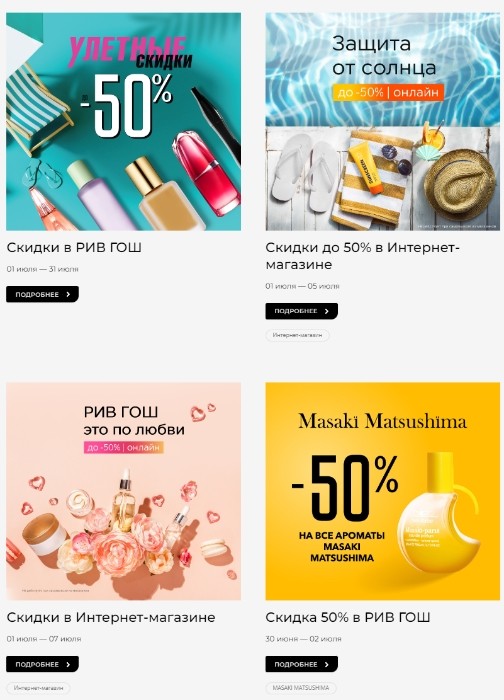Image resolution: width=504 pixels, height=700 pixels.
Task: Open Скидки в Интернет-магазине title link
Action: [111, 617]
